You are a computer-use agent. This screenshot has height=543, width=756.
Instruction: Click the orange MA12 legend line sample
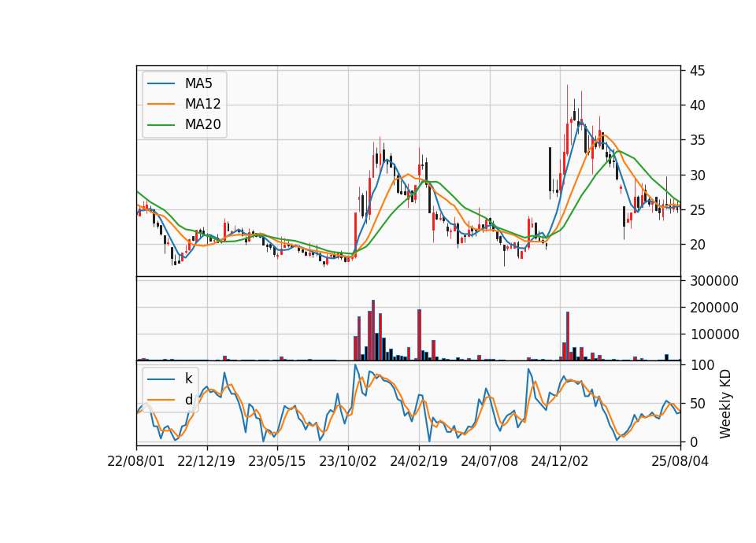coord(161,104)
